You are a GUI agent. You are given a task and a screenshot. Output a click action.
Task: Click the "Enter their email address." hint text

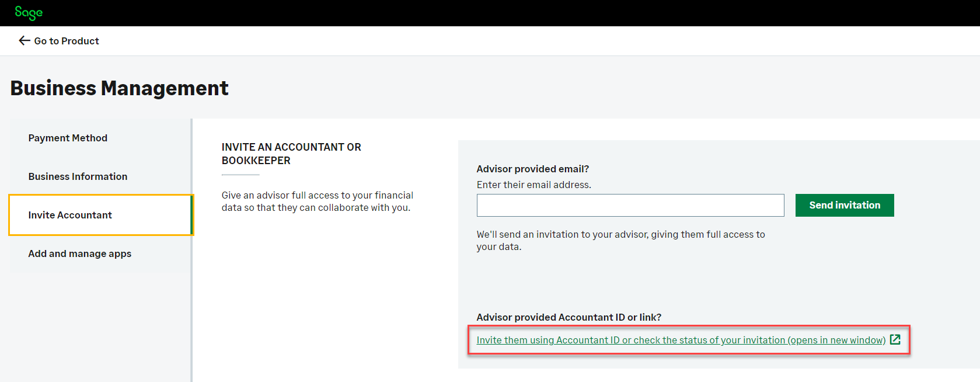click(x=533, y=185)
